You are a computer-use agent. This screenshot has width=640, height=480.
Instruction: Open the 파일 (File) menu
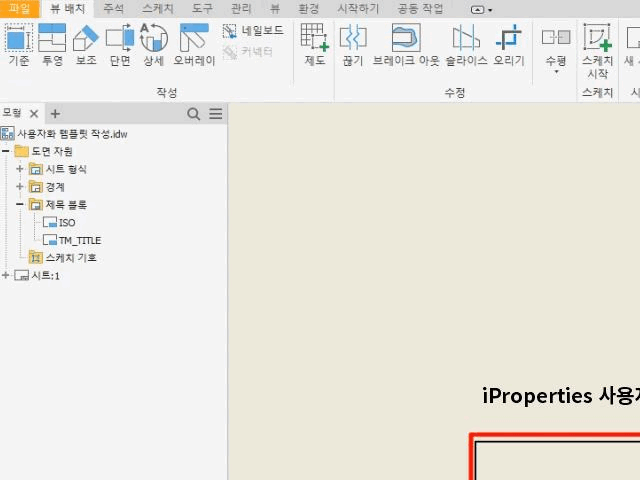(19, 9)
